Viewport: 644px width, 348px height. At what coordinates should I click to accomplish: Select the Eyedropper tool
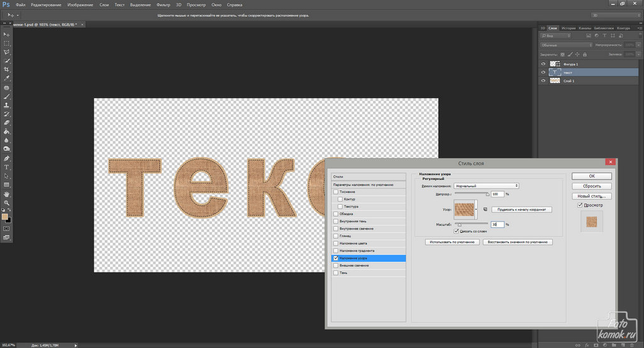click(x=6, y=78)
